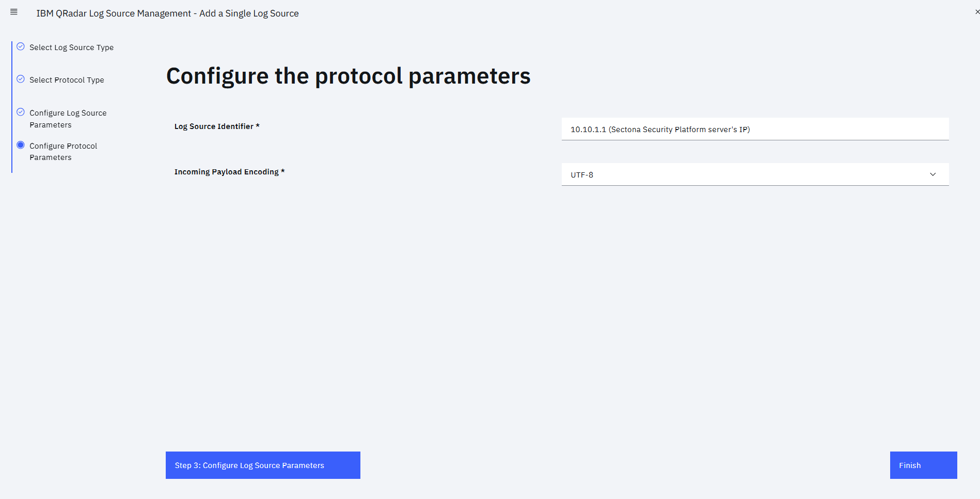Click the filled step indicator for Configure Protocol Parameters
The width and height of the screenshot is (980, 499).
(20, 144)
